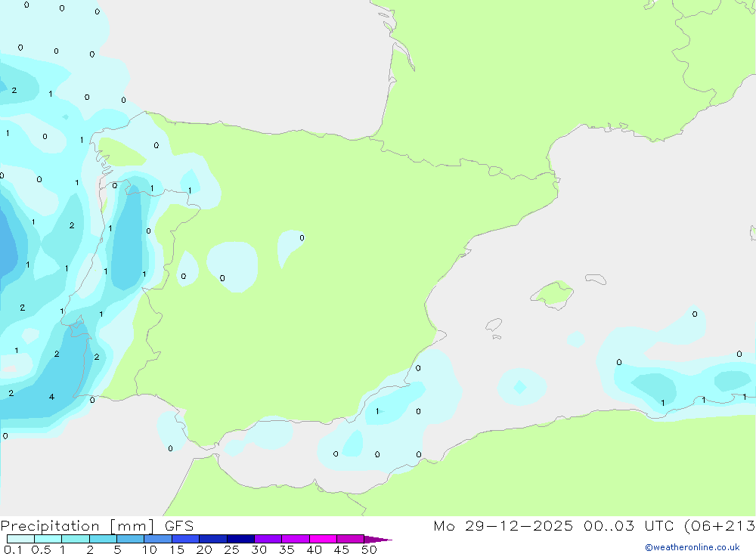Screen dimensions: 756x554
Task: Click the '4' precipitation value on map
Action: [x=51, y=398]
